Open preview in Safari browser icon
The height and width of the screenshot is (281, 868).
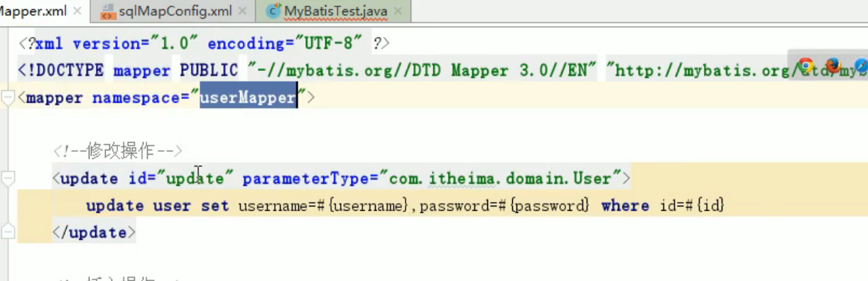[x=861, y=66]
